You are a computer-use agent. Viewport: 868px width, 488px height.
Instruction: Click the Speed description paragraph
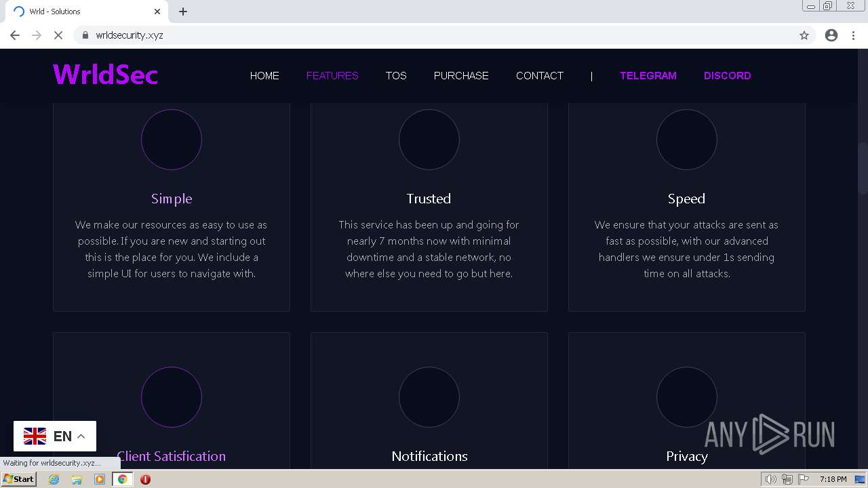pos(687,249)
